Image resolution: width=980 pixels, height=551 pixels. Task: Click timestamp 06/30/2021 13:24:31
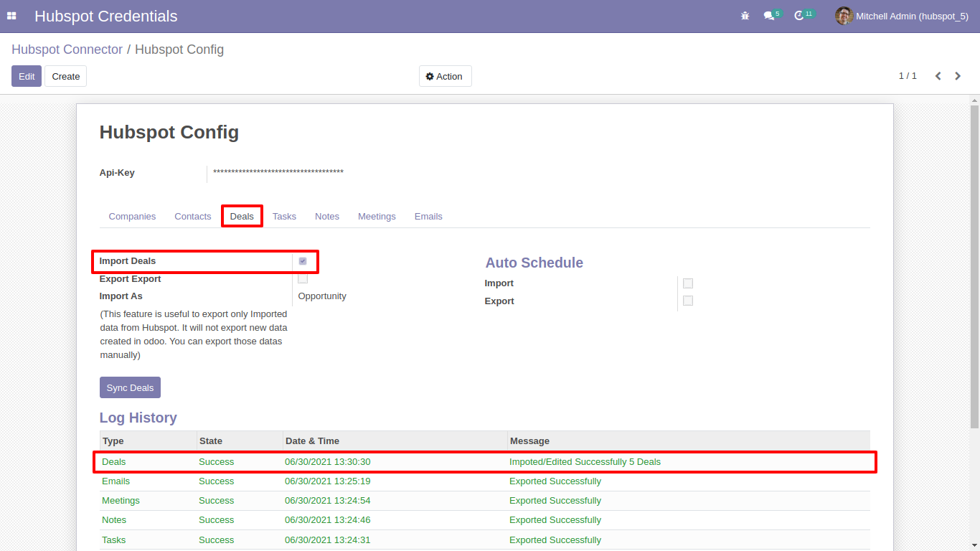click(x=328, y=540)
